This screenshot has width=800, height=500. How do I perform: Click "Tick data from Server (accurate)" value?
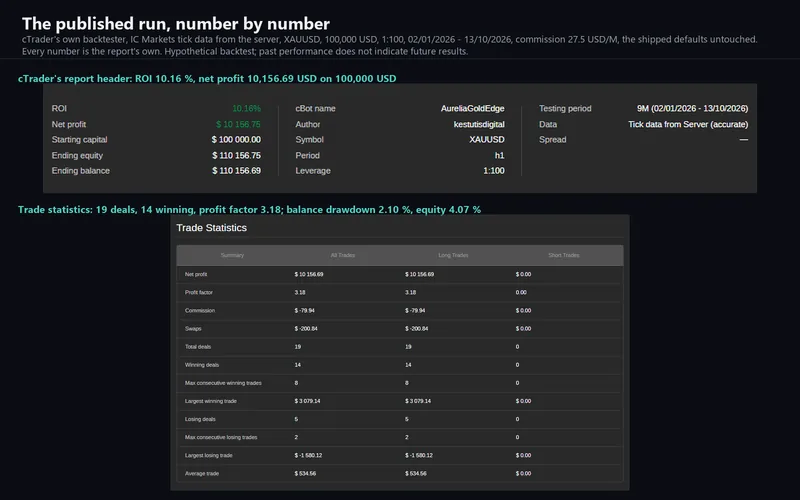click(688, 124)
